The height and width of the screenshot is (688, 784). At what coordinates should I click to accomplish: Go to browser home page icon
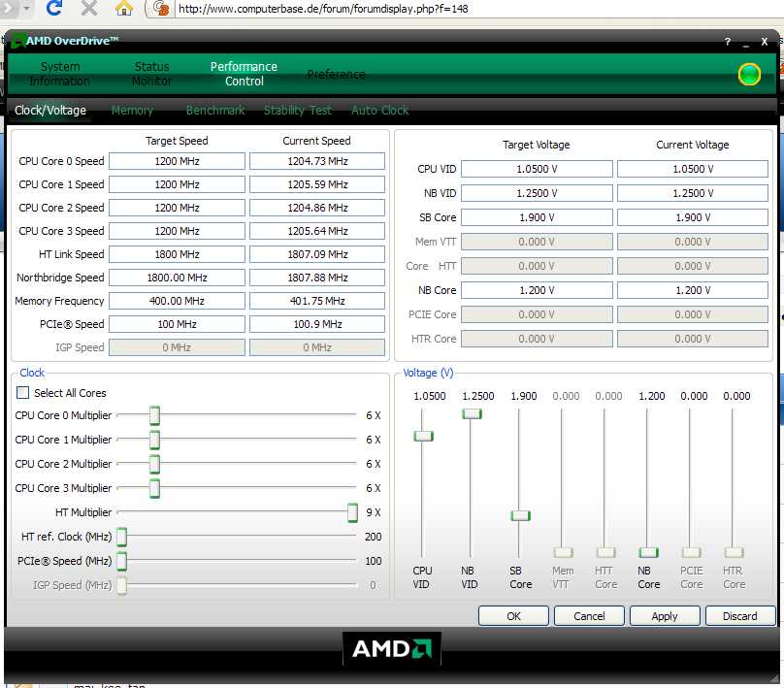point(123,8)
